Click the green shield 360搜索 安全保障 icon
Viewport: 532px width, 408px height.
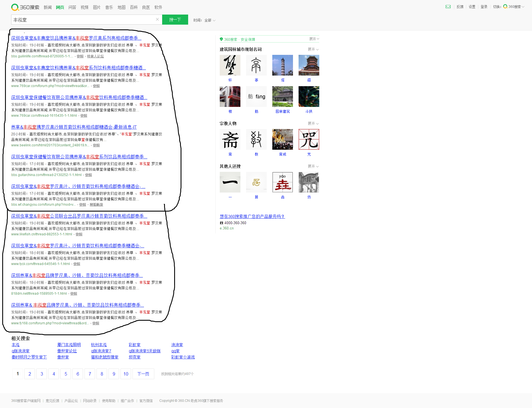coord(221,39)
